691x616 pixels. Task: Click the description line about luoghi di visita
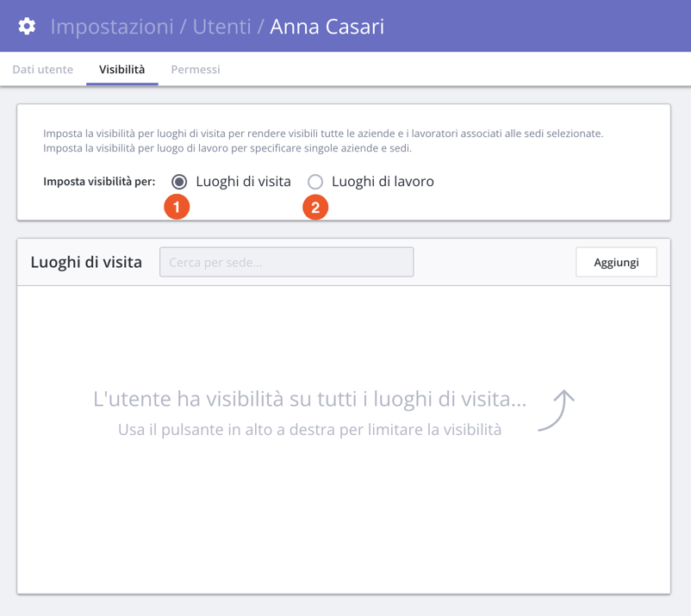coord(323,134)
